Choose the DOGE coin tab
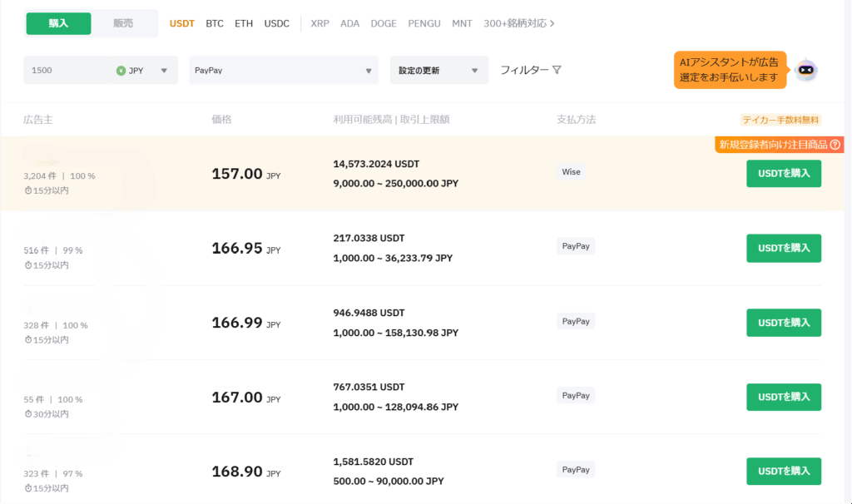 point(384,23)
